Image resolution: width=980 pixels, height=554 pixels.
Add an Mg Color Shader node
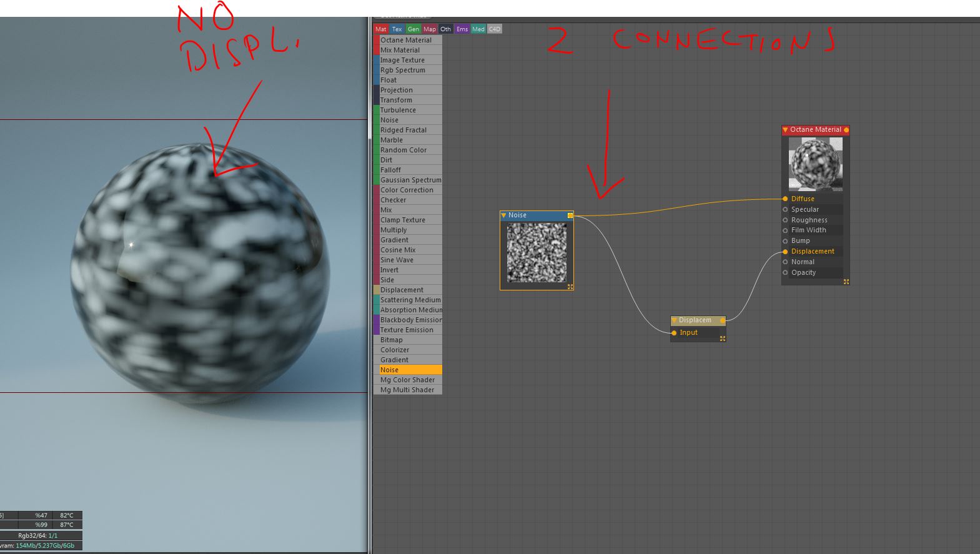(408, 380)
